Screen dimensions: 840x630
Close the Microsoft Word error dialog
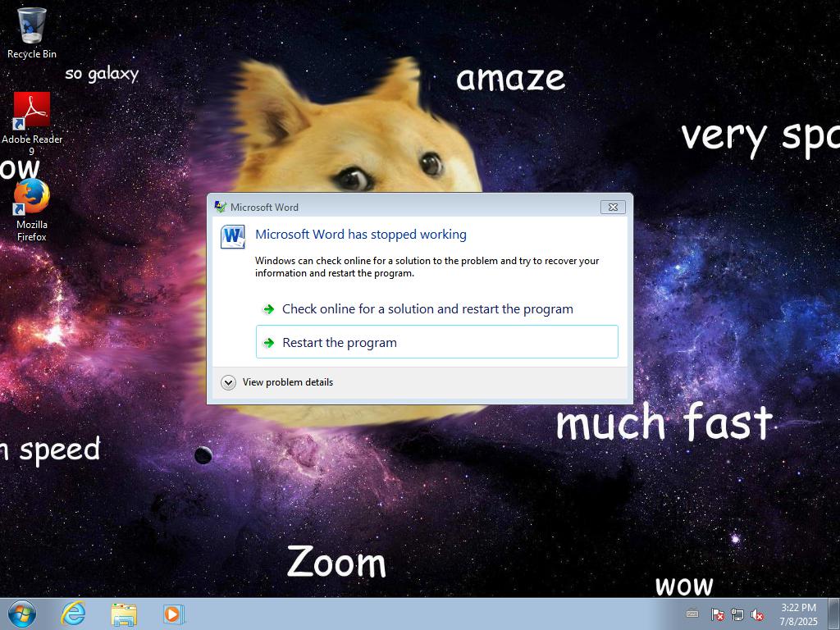tap(612, 207)
